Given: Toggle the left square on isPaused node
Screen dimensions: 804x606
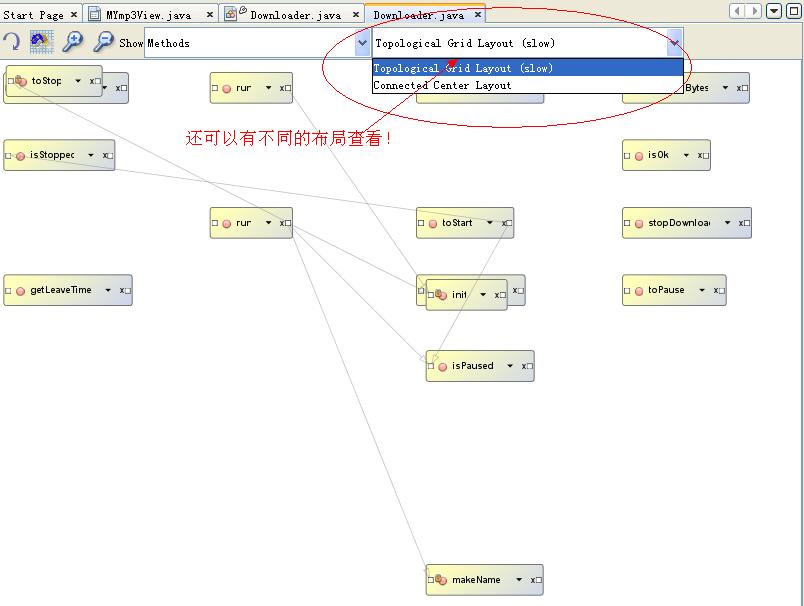Looking at the screenshot, I should (431, 366).
